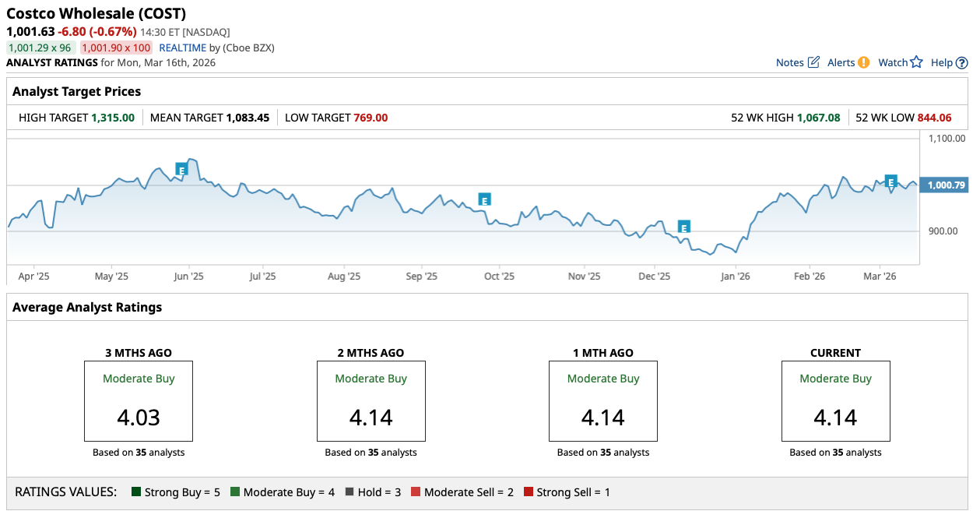Click the HIGH TARGET 1,315.00 value
The width and height of the screenshot is (980, 518).
[x=113, y=118]
